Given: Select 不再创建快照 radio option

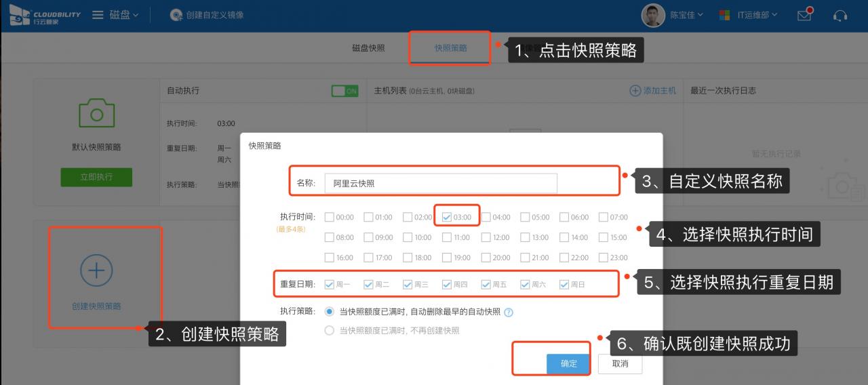Looking at the screenshot, I should tap(330, 331).
